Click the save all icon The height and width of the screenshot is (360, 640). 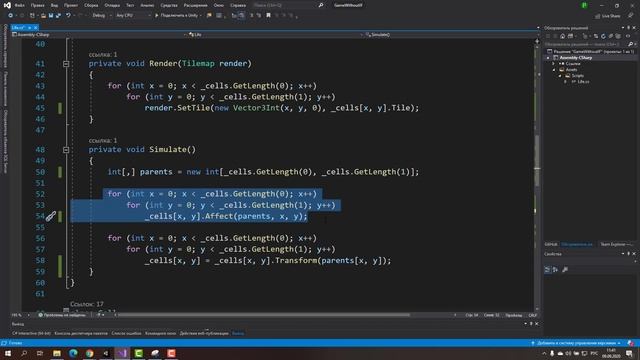58,16
